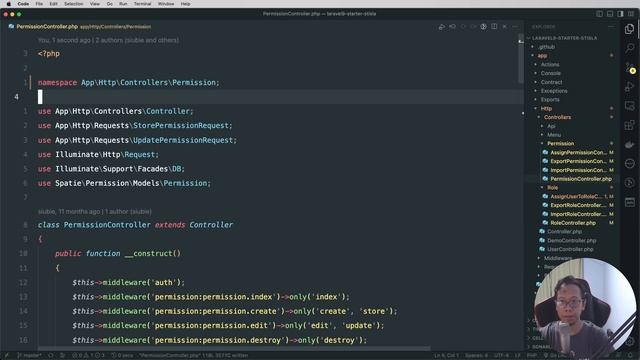Image resolution: width=640 pixels, height=360 pixels.
Task: Collapse the Controllers folder
Action: 557,117
